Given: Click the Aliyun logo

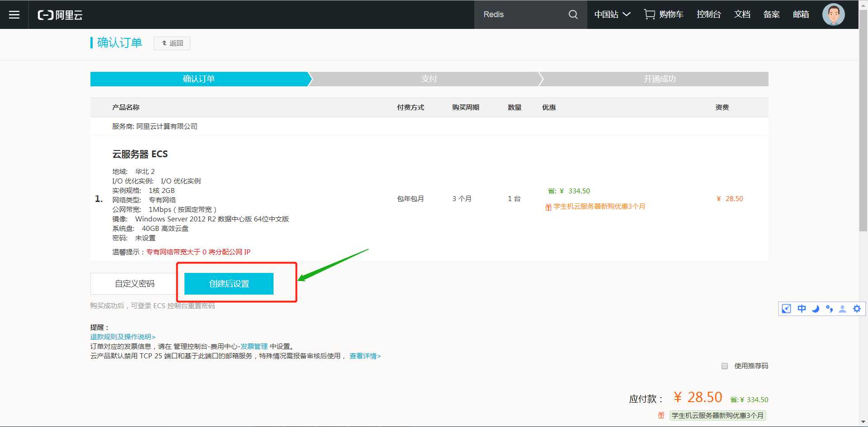Looking at the screenshot, I should click(60, 15).
